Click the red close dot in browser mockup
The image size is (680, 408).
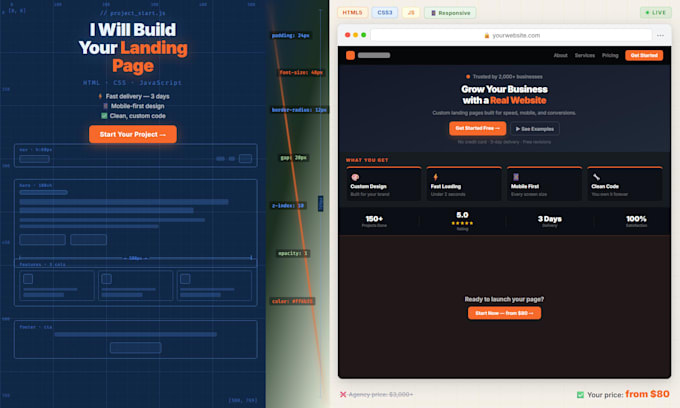tap(347, 35)
